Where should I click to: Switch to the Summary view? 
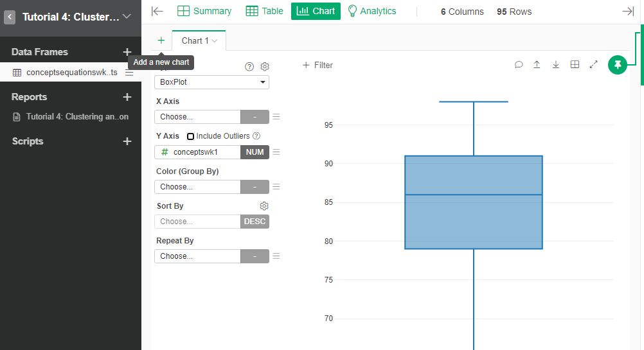click(204, 11)
